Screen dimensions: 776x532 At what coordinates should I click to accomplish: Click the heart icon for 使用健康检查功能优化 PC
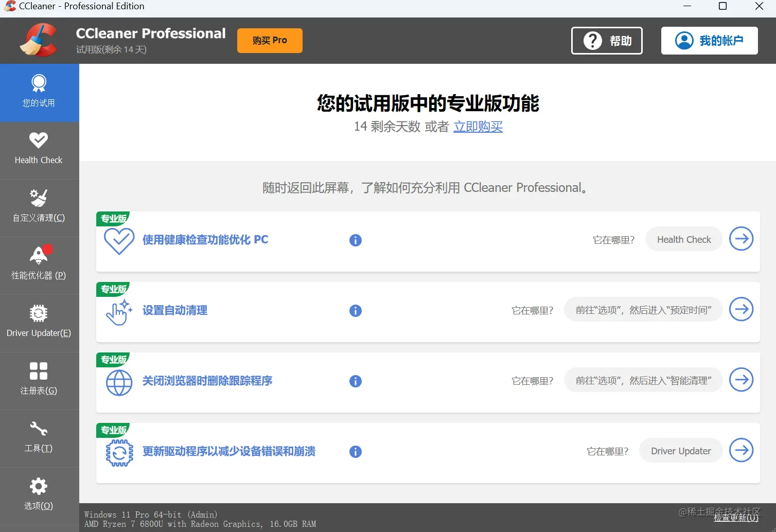point(119,240)
